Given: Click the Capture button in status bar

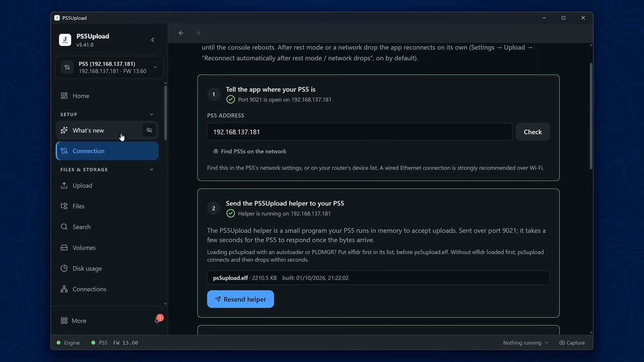Looking at the screenshot, I should pos(572,343).
